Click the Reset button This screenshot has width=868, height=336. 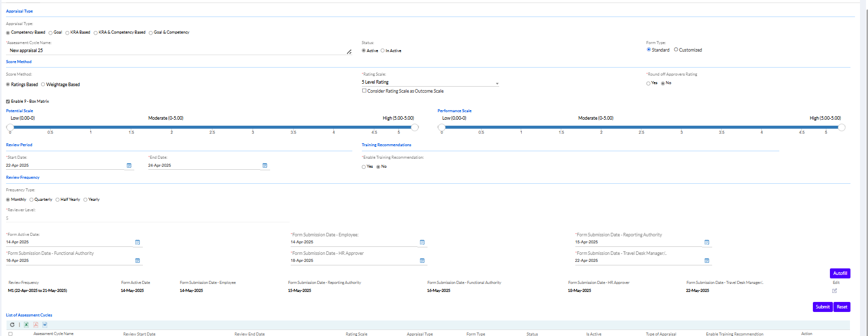coord(842,307)
